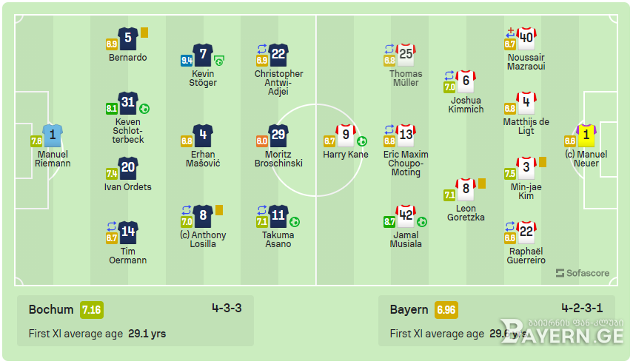Click Bernardo's yellow card icon

click(144, 33)
